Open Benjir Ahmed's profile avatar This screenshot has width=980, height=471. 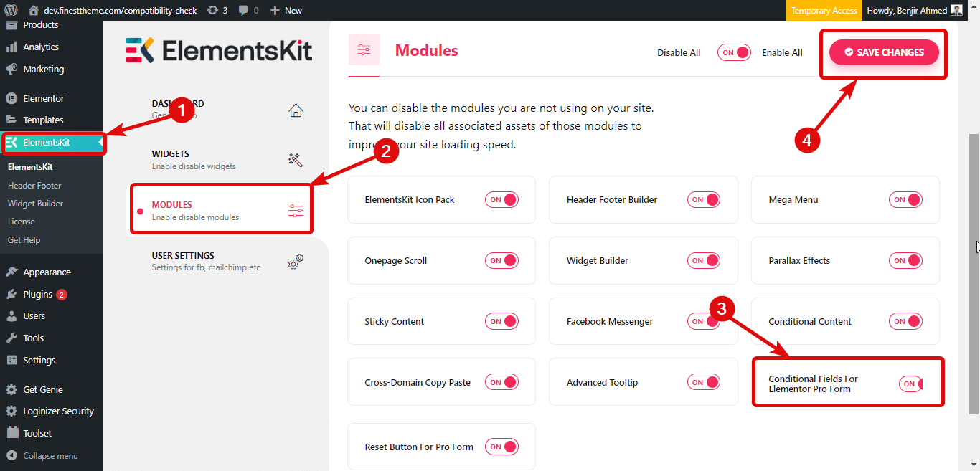pos(957,10)
